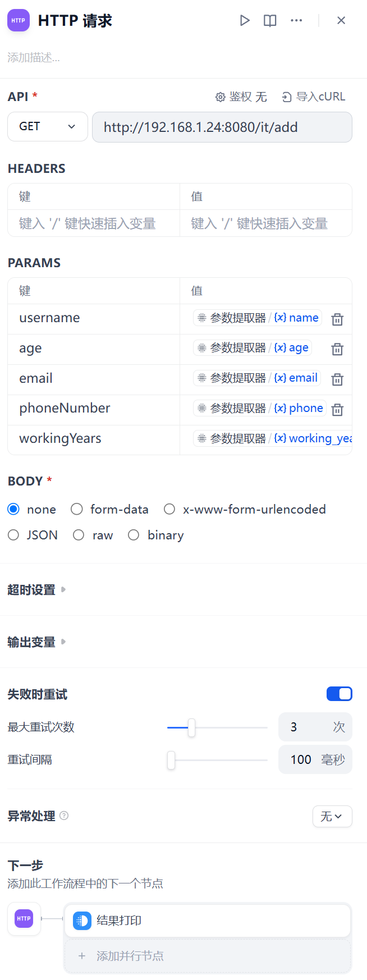Run the node with the play icon
This screenshot has width=367, height=980.
point(245,20)
